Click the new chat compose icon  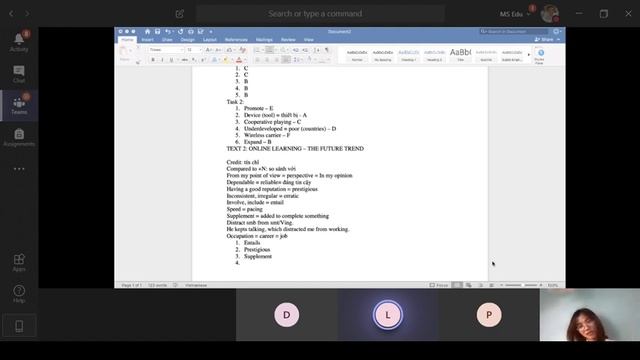pos(180,14)
